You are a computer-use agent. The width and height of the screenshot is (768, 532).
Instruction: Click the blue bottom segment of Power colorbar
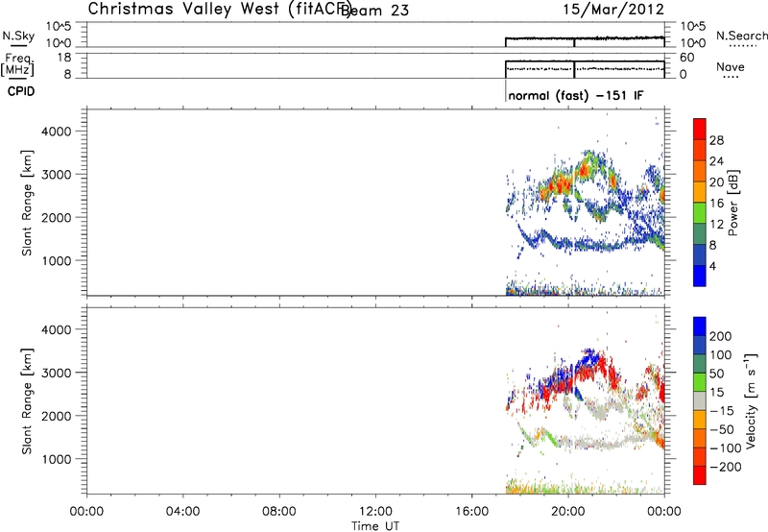(x=700, y=276)
